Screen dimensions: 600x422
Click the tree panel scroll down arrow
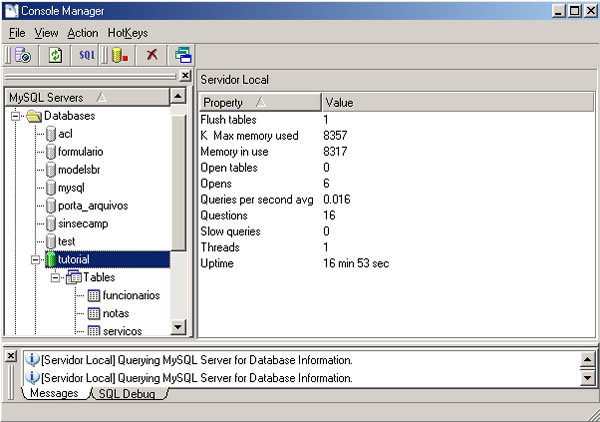178,327
